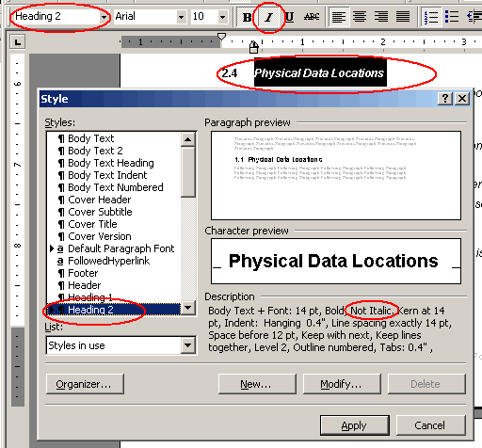Click the styles list scrollbar down arrow

[x=187, y=308]
